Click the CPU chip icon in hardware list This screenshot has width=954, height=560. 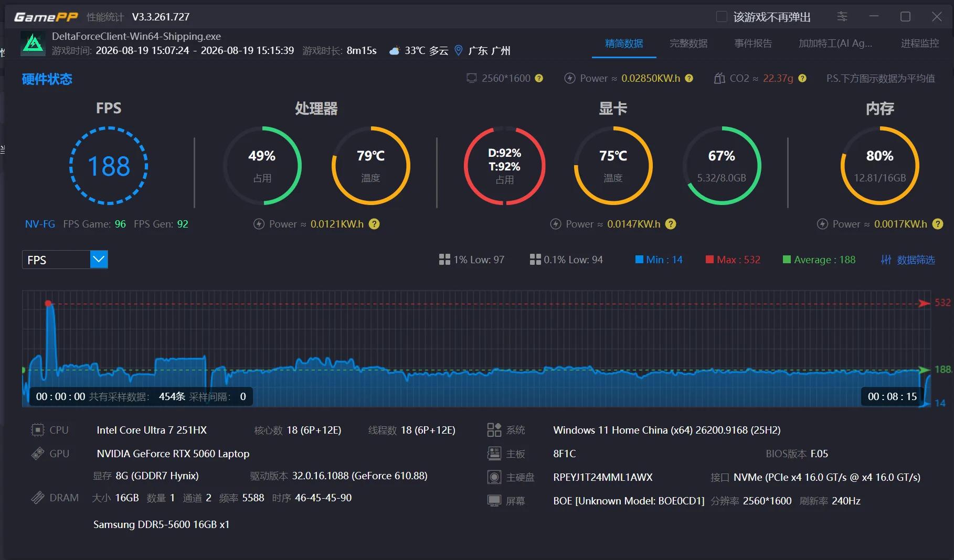click(38, 430)
